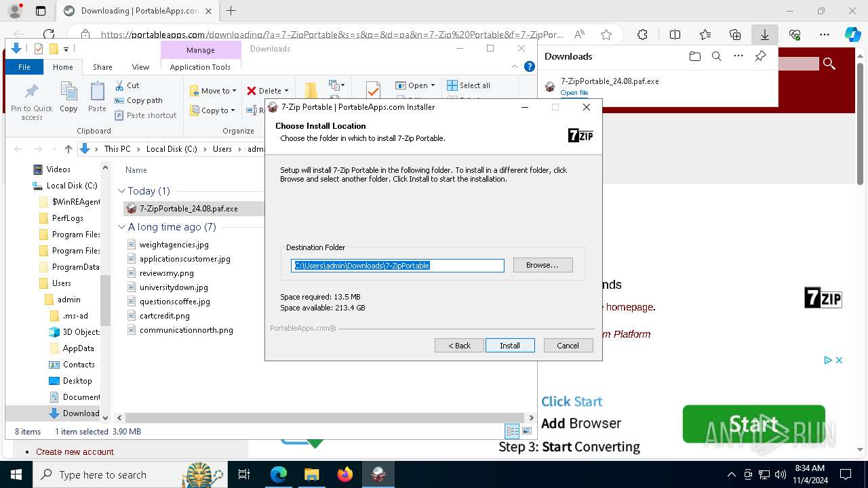Open the Move to dropdown
Image resolution: width=868 pixels, height=488 pixels.
[x=213, y=91]
